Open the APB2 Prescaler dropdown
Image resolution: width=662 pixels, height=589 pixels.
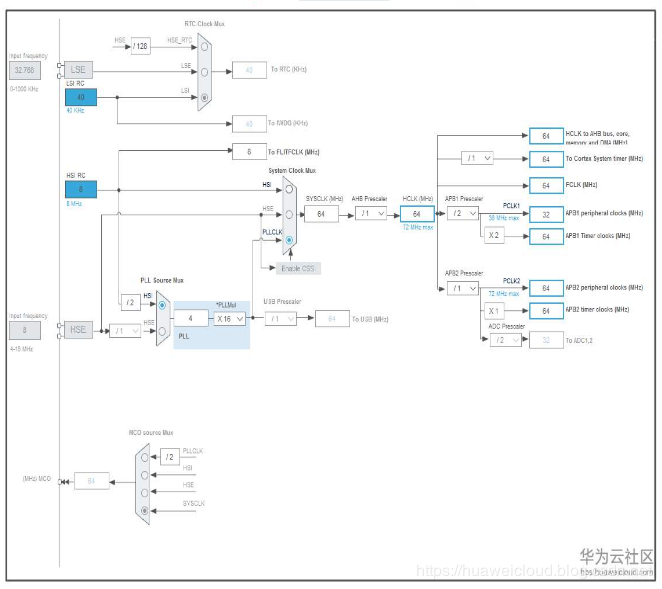click(463, 288)
